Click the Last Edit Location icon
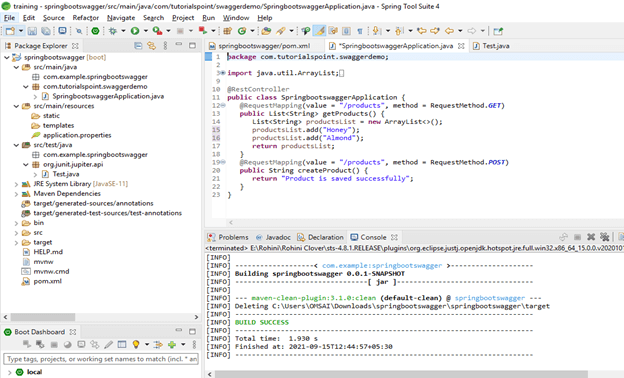624x378 pixels. coord(422,31)
